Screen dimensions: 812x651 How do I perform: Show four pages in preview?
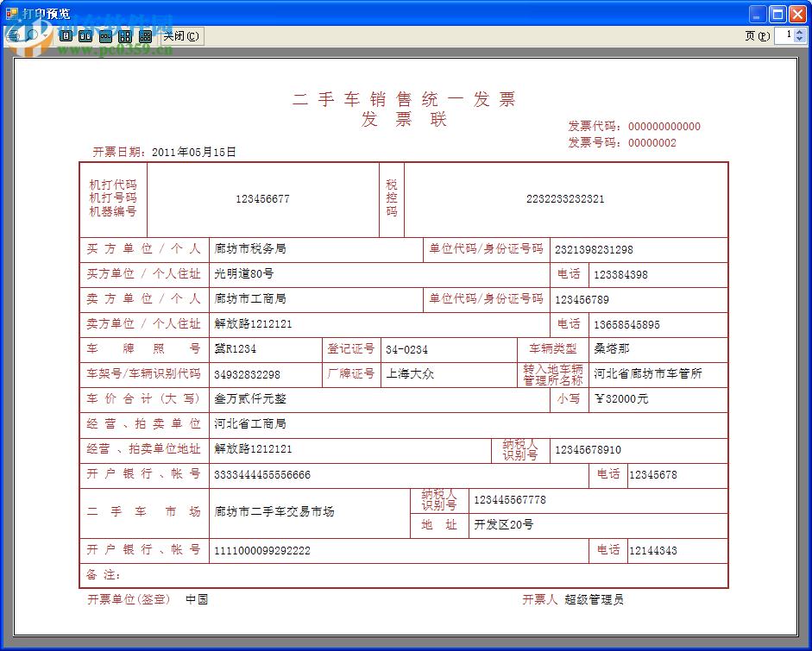125,35
